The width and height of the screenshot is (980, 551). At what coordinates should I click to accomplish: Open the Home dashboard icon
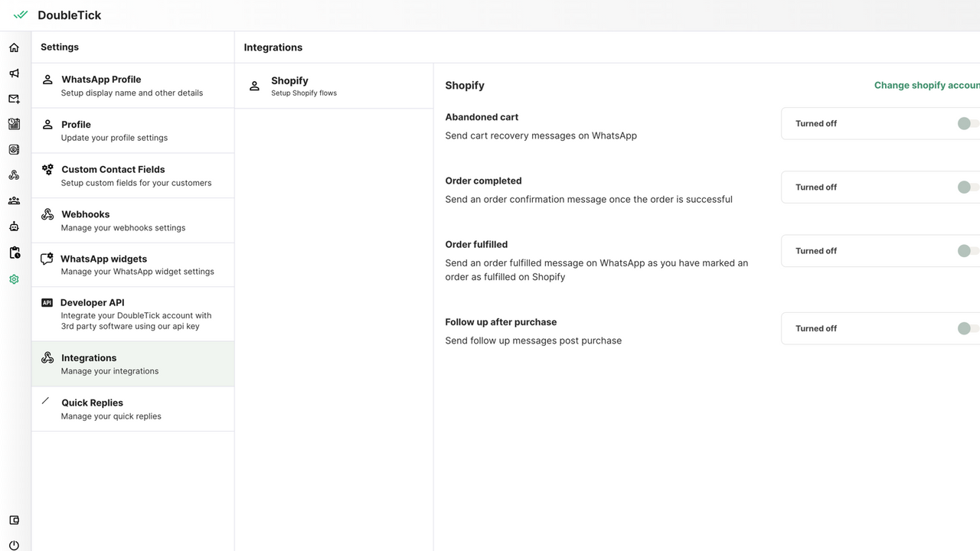(14, 47)
